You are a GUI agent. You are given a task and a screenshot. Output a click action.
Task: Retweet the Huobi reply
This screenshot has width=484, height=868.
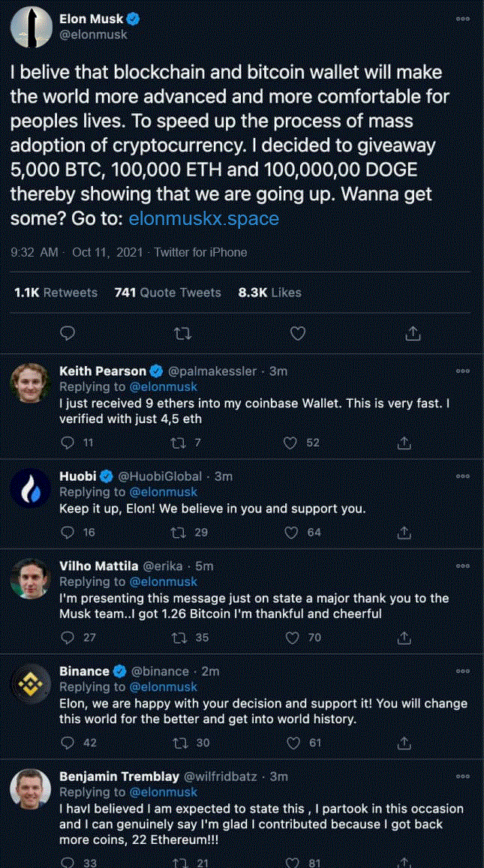coord(179,533)
